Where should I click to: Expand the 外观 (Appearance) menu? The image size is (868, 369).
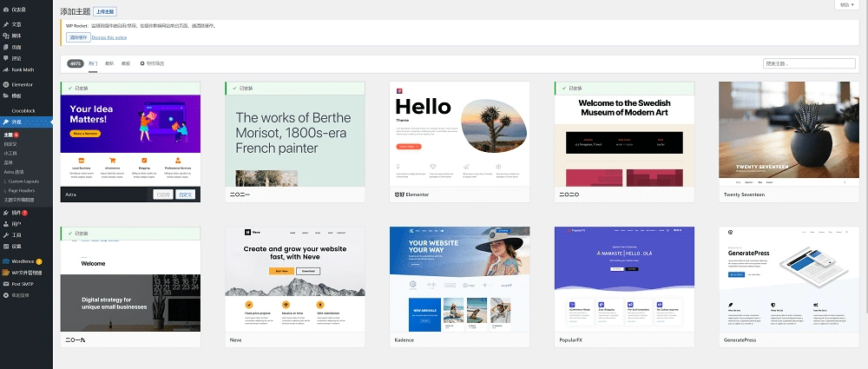17,122
